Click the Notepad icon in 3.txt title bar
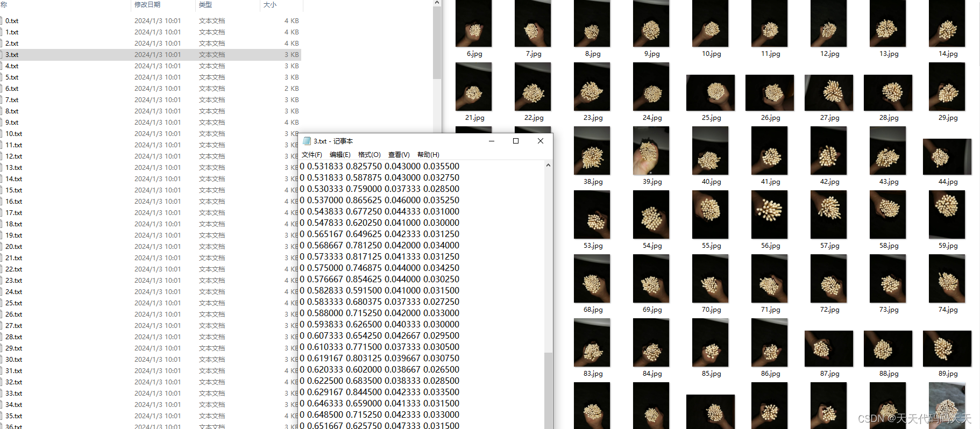Viewport: 980px width, 429px height. [x=307, y=141]
